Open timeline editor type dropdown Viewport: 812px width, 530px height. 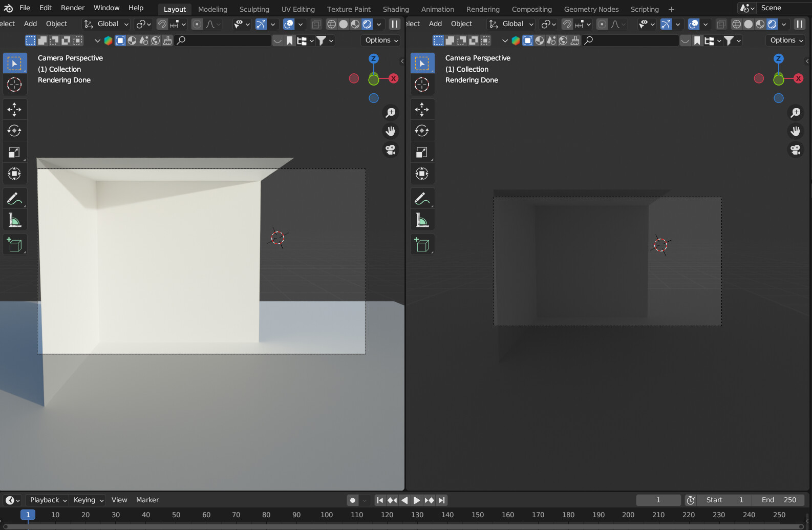click(13, 500)
